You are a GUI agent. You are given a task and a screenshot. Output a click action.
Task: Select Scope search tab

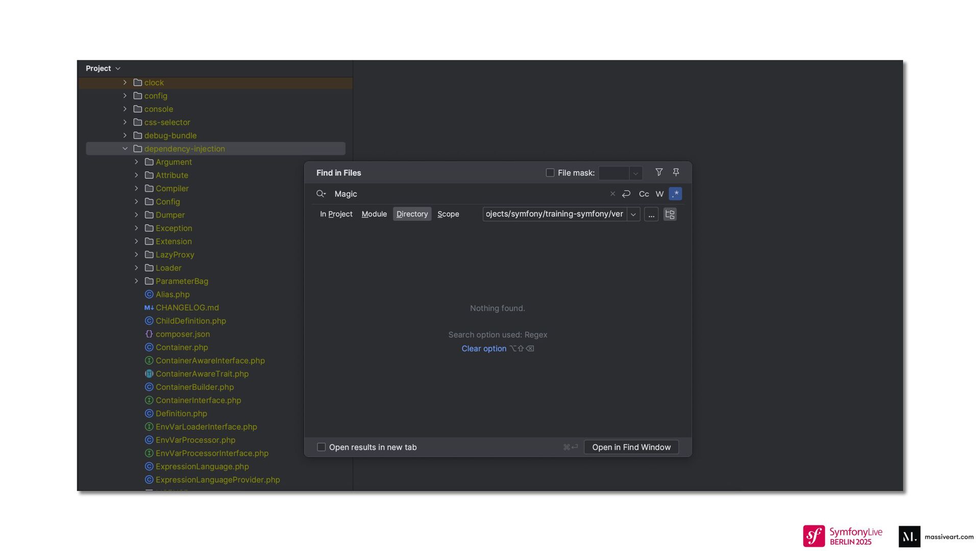pos(448,214)
